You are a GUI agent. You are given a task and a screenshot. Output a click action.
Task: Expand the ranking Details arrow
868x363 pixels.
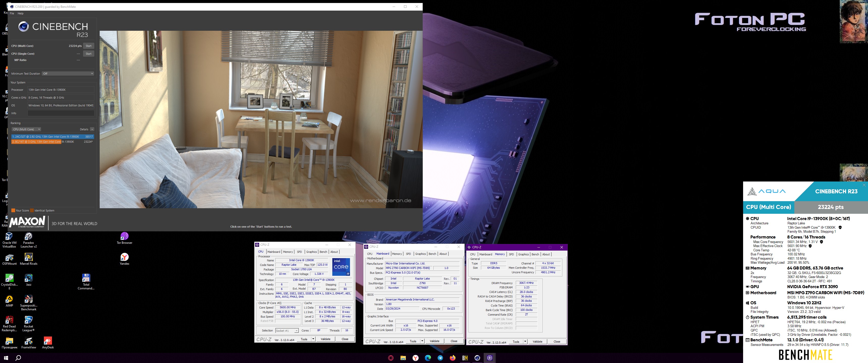point(92,129)
